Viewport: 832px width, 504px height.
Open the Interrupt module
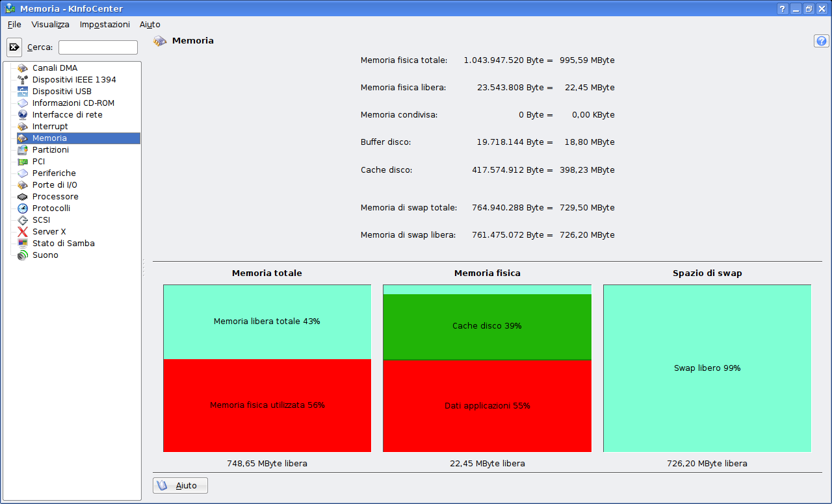click(x=50, y=127)
